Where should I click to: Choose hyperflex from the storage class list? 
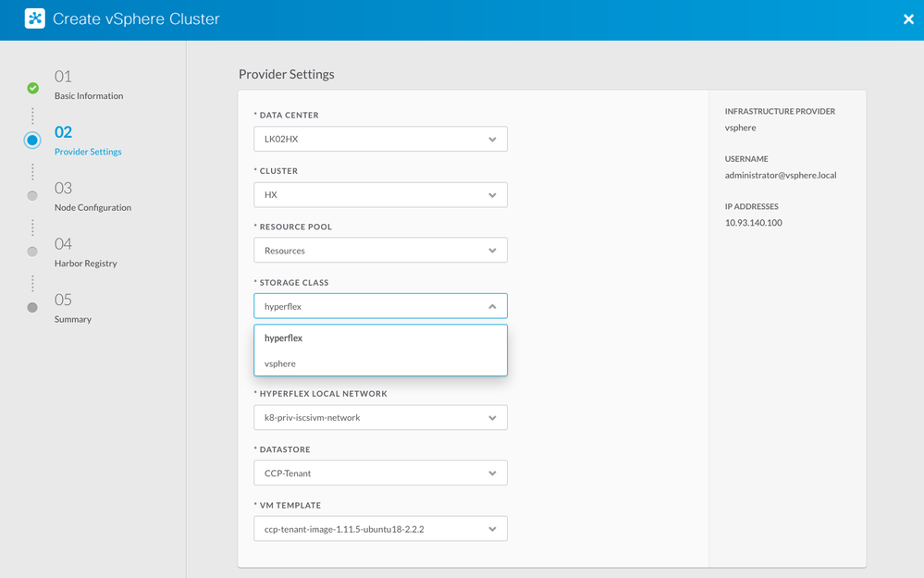point(381,338)
